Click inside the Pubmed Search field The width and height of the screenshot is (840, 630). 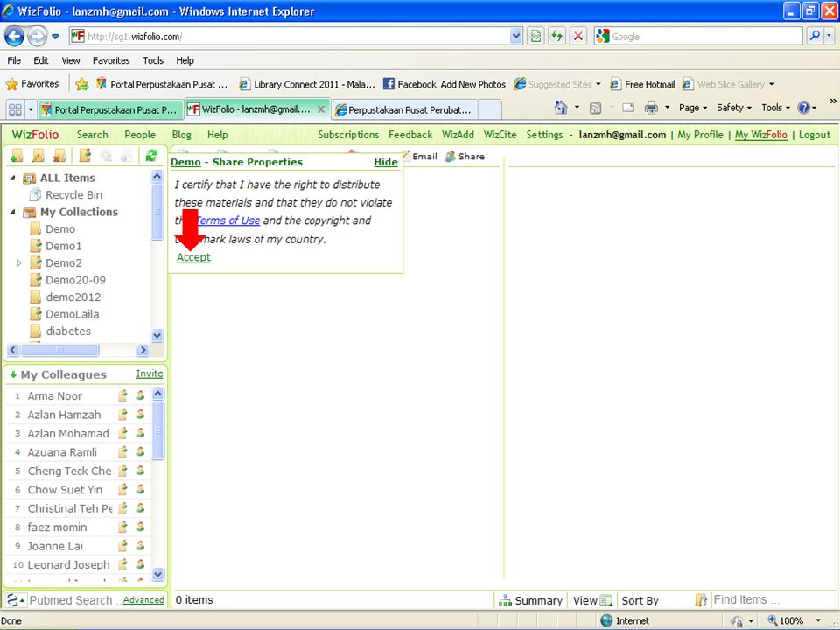pos(72,600)
